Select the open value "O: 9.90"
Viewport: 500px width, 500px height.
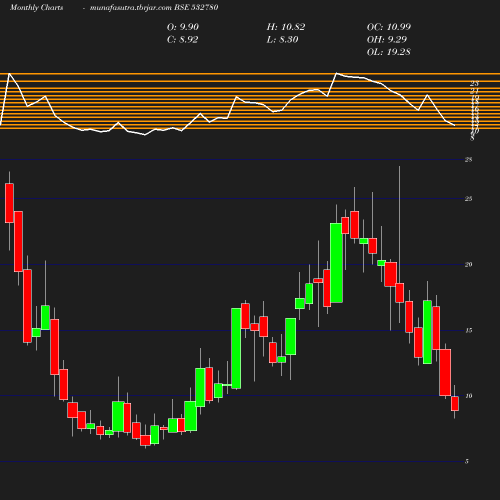[x=183, y=27]
